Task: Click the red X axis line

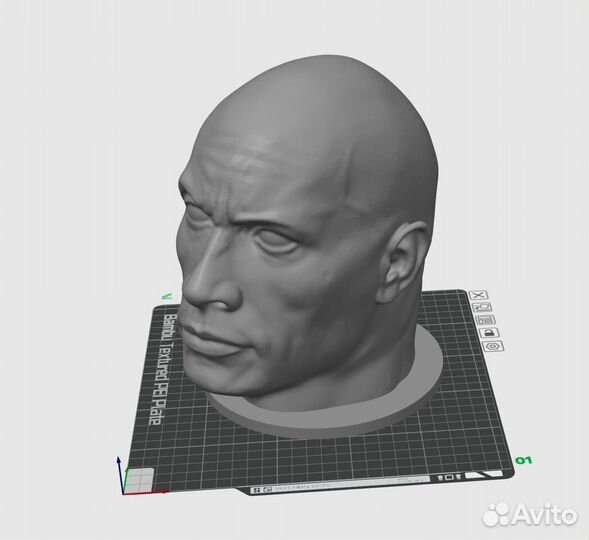Action: pos(146,492)
